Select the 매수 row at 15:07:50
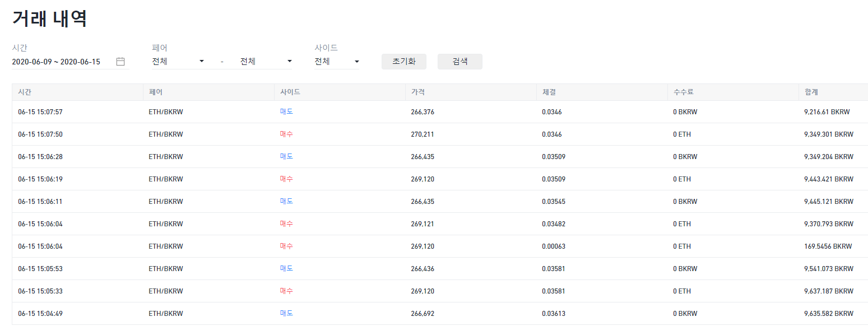The width and height of the screenshot is (868, 326). pyautogui.click(x=440, y=134)
